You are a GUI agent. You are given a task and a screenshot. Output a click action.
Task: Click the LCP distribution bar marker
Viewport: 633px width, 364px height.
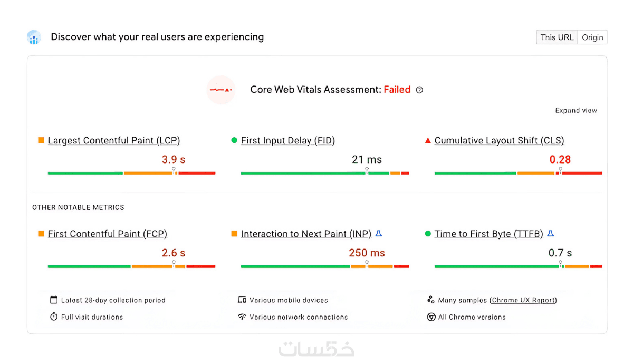pos(174,170)
